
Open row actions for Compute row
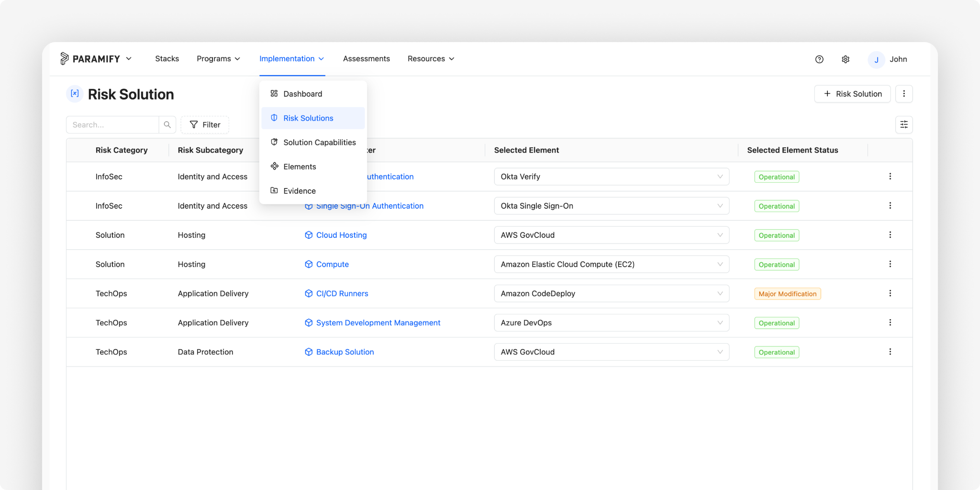pyautogui.click(x=890, y=264)
